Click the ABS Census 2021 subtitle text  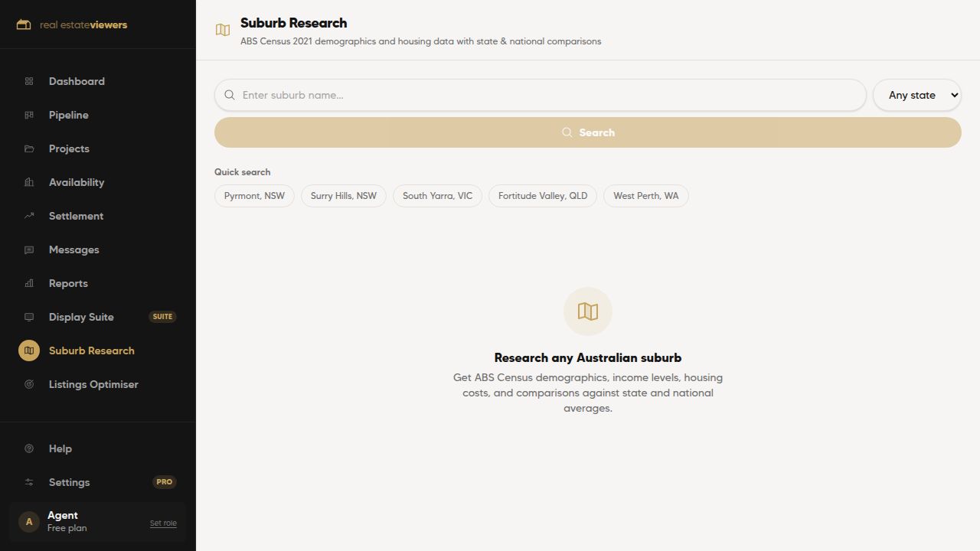point(421,41)
